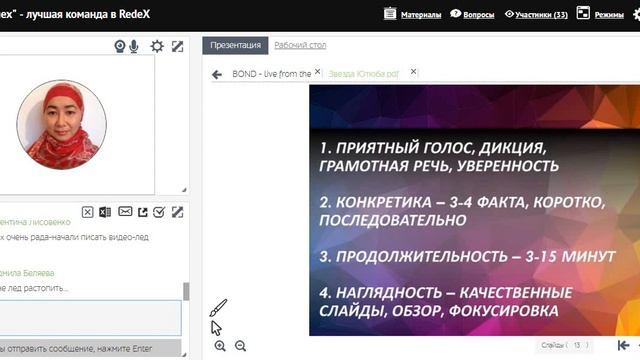Jump to first slide arrow icon
The image size is (640, 360).
(623, 345)
